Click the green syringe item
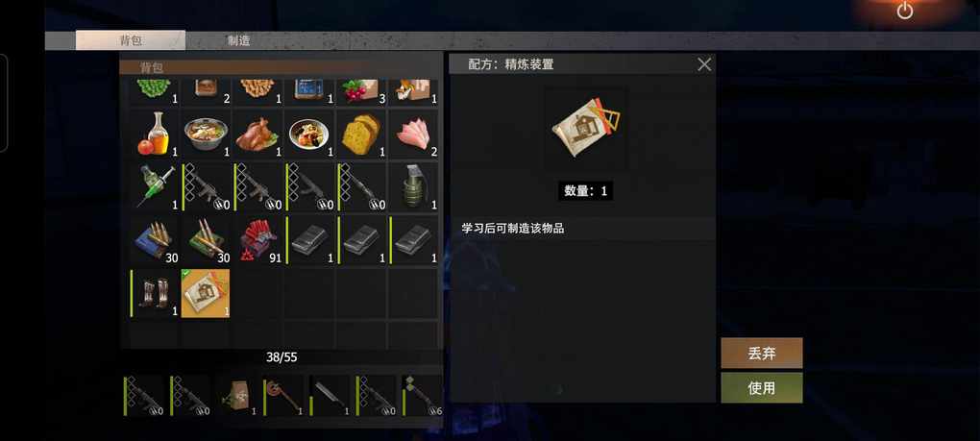The width and height of the screenshot is (980, 441). pos(154,186)
